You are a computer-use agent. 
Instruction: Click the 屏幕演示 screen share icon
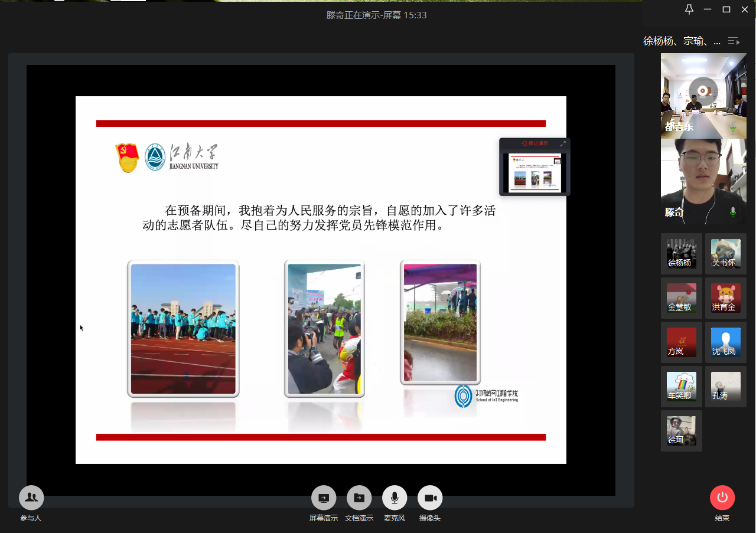tap(324, 498)
